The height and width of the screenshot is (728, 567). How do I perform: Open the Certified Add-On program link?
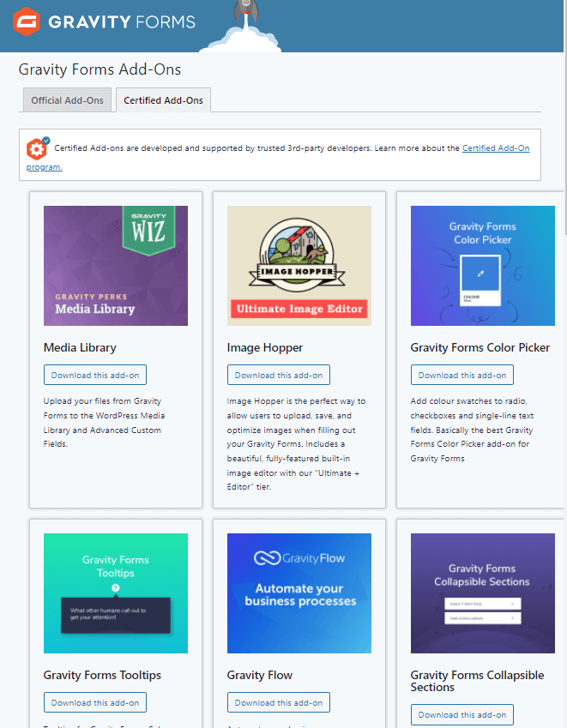pyautogui.click(x=495, y=148)
